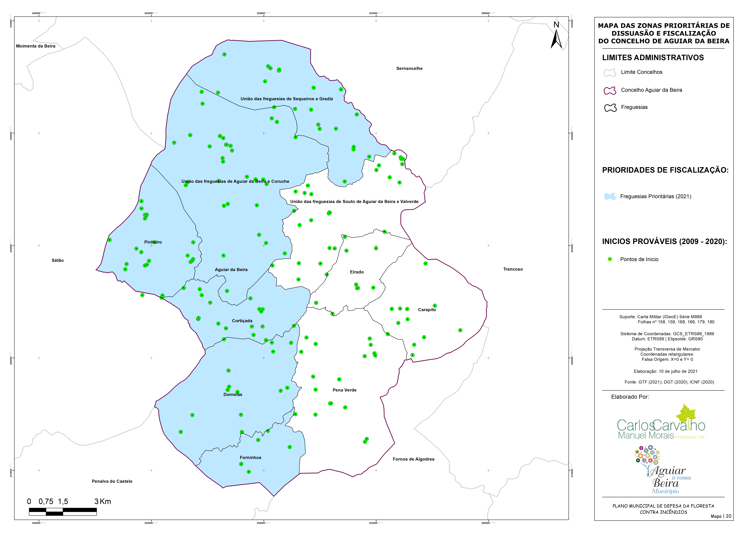Click the 'Sátão' municipality label
Image resolution: width=756 pixels, height=534 pixels.
pos(58,260)
